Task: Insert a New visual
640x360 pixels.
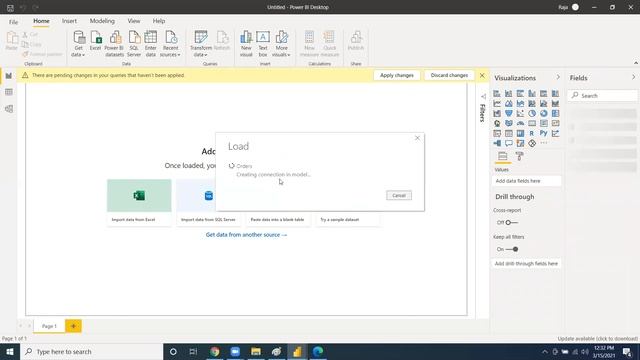Action: point(246,44)
